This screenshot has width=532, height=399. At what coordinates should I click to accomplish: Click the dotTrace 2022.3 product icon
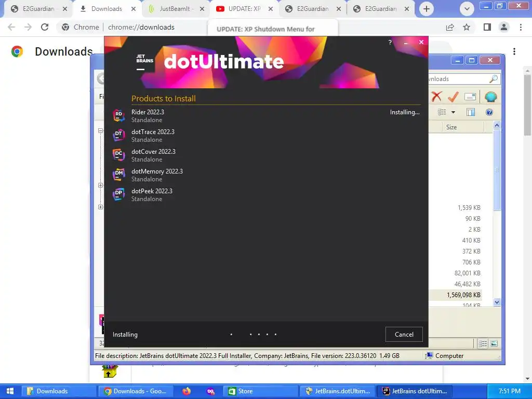click(119, 136)
